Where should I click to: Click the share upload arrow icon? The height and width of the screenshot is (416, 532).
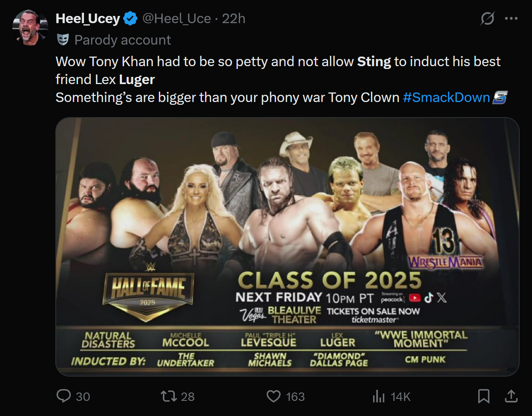pos(511,396)
